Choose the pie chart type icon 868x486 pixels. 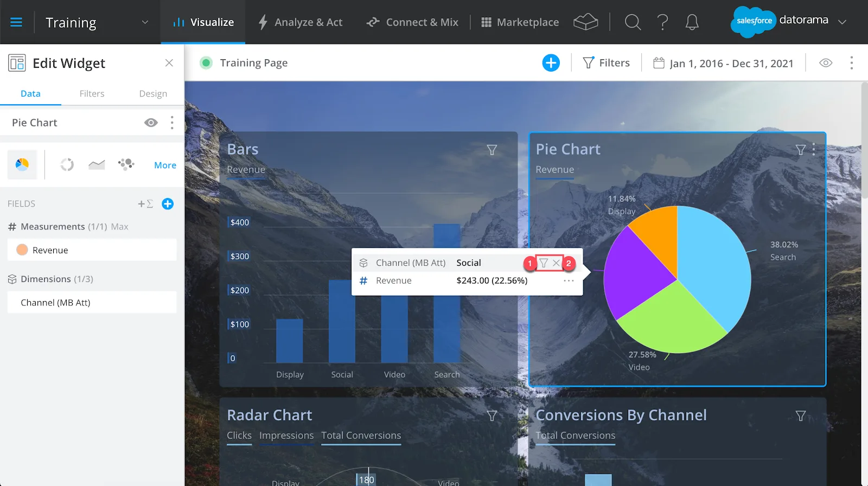(x=22, y=164)
